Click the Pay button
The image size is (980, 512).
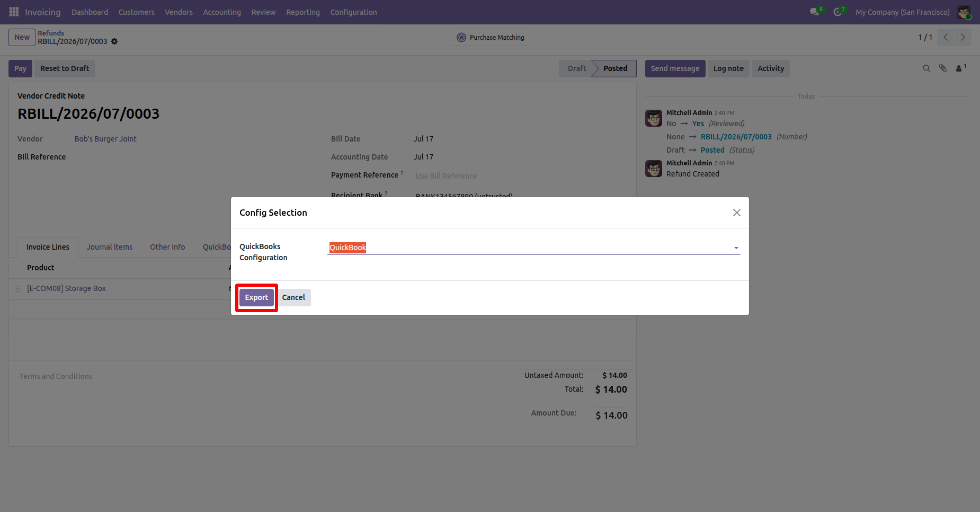[x=21, y=68]
